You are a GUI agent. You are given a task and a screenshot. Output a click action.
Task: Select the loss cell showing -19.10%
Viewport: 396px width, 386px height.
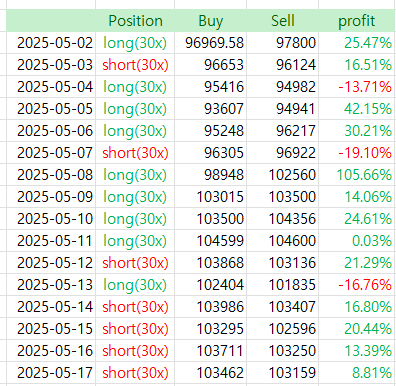click(357, 153)
